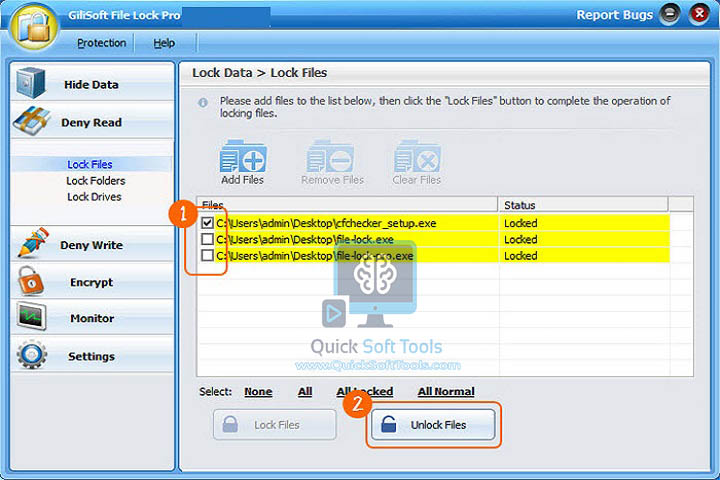The height and width of the screenshot is (480, 720).
Task: Select the file-lock.exe file path
Action: click(305, 239)
